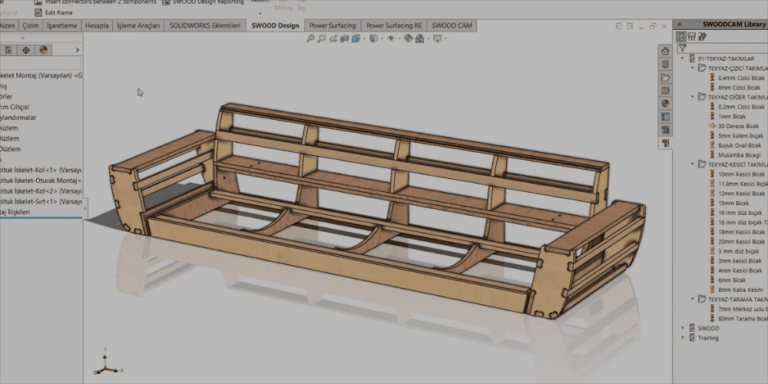Image resolution: width=768 pixels, height=384 pixels.
Task: Click the Section View icon
Action: point(344,38)
